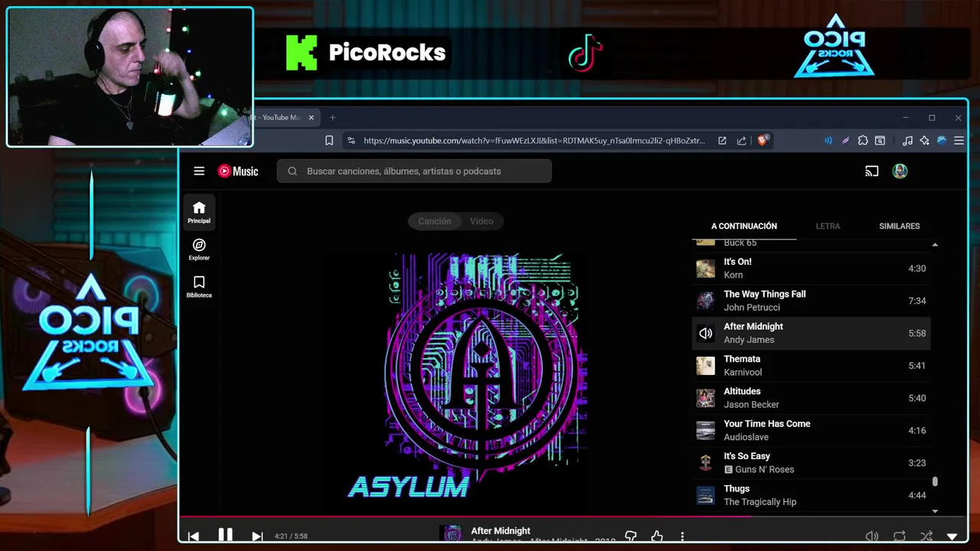This screenshot has width=980, height=551.
Task: Open the YouTube Music hamburger menu
Action: click(199, 171)
